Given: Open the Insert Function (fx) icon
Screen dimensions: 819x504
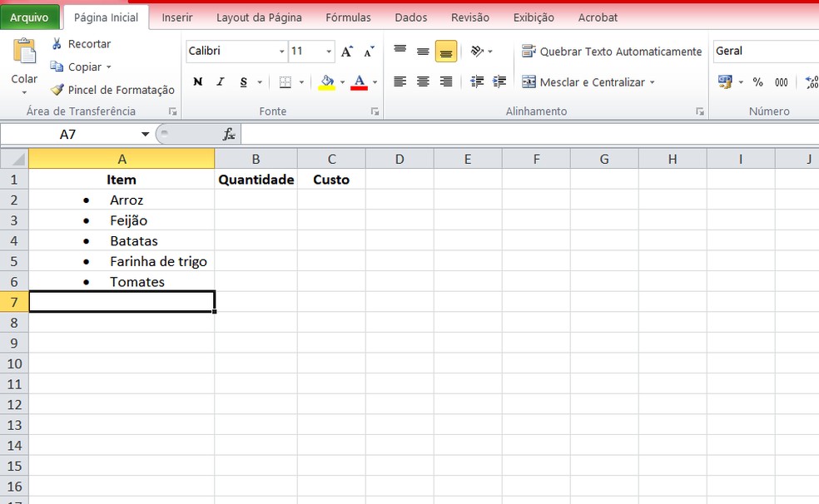Looking at the screenshot, I should click(x=221, y=134).
